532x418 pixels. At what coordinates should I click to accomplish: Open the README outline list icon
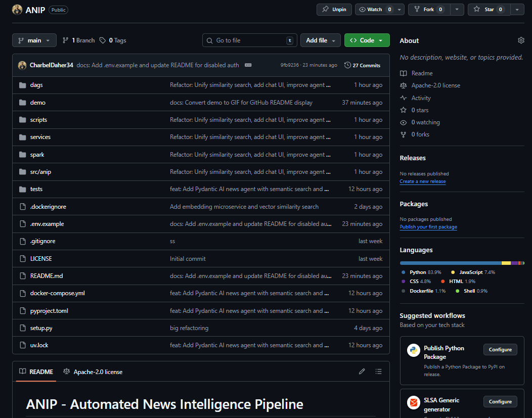378,371
